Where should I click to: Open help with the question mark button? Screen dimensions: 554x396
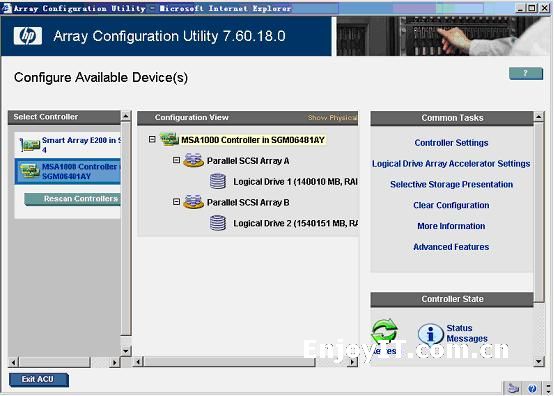(526, 73)
